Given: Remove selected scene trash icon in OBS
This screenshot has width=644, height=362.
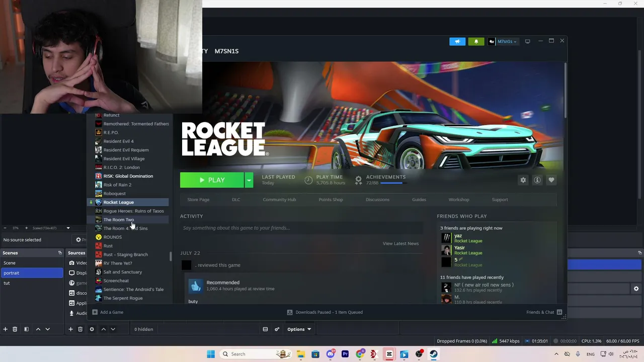Looking at the screenshot, I should click(15, 329).
